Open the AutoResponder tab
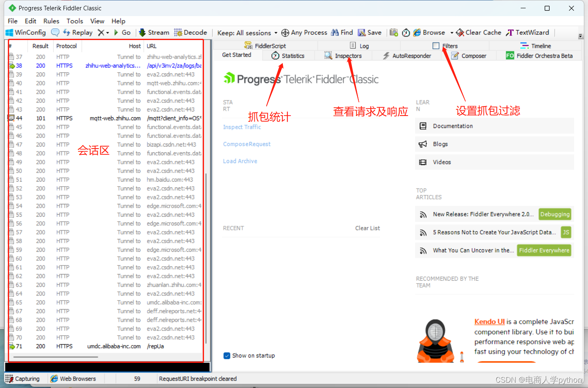 (407, 56)
